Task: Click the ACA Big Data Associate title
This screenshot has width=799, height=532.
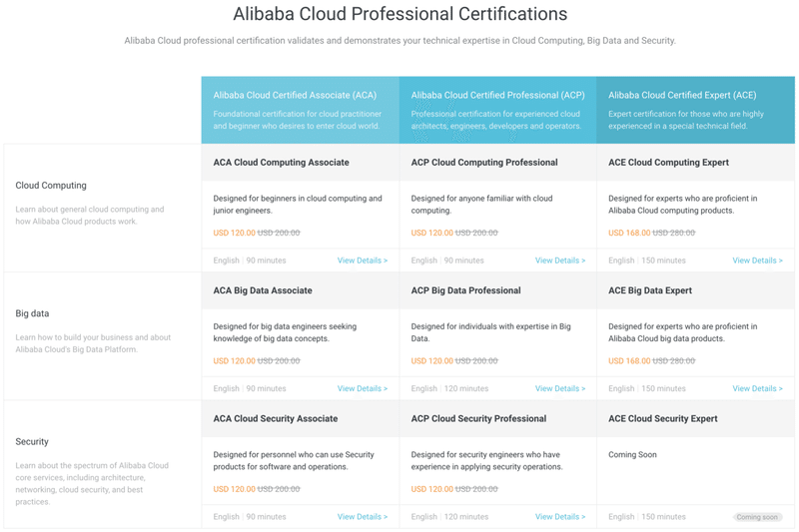Action: 263,290
